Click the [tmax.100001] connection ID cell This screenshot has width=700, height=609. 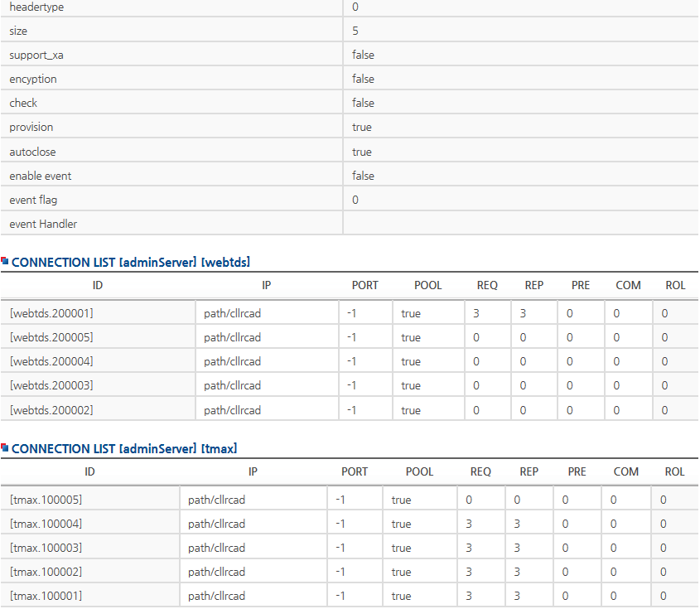[46, 596]
